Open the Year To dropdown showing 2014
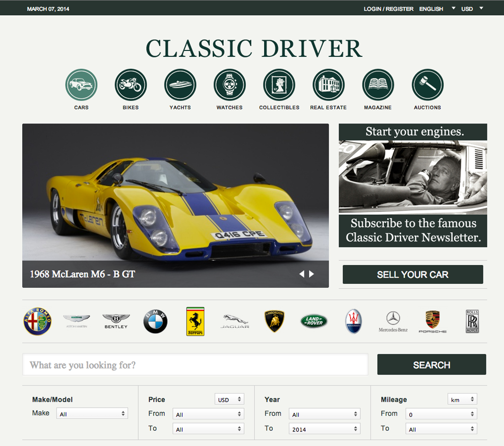The height and width of the screenshot is (446, 504). click(325, 429)
